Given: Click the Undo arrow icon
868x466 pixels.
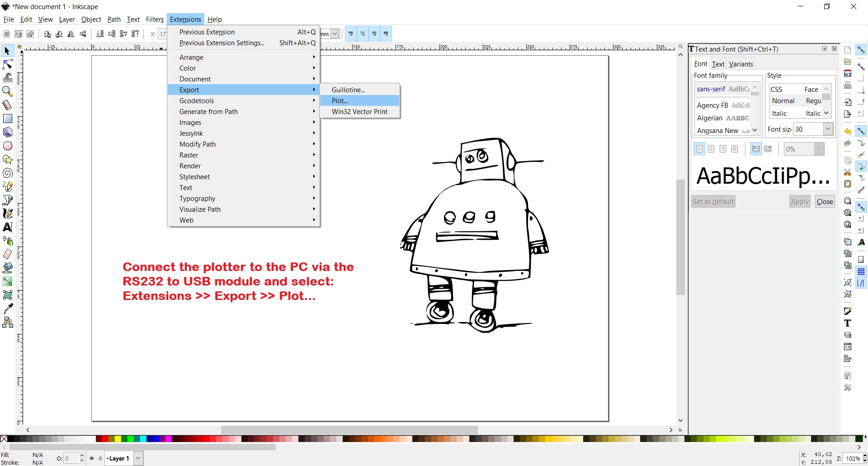Looking at the screenshot, I should 848,131.
